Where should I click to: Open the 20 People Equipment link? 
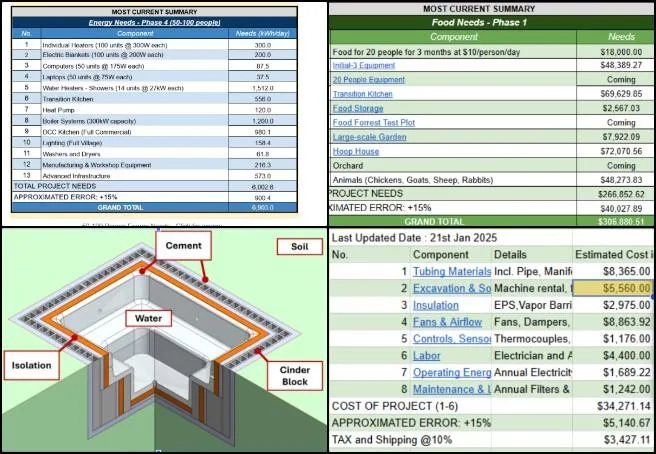[x=369, y=80]
